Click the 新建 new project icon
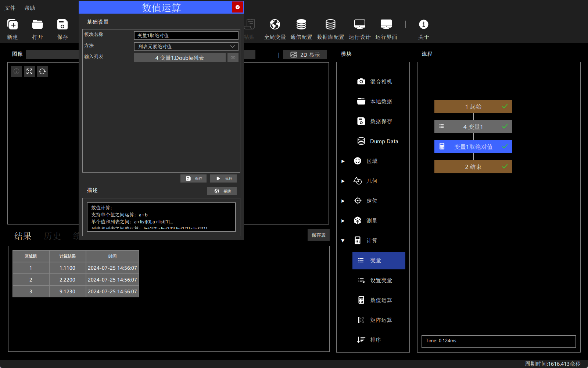588x368 pixels. (x=12, y=25)
